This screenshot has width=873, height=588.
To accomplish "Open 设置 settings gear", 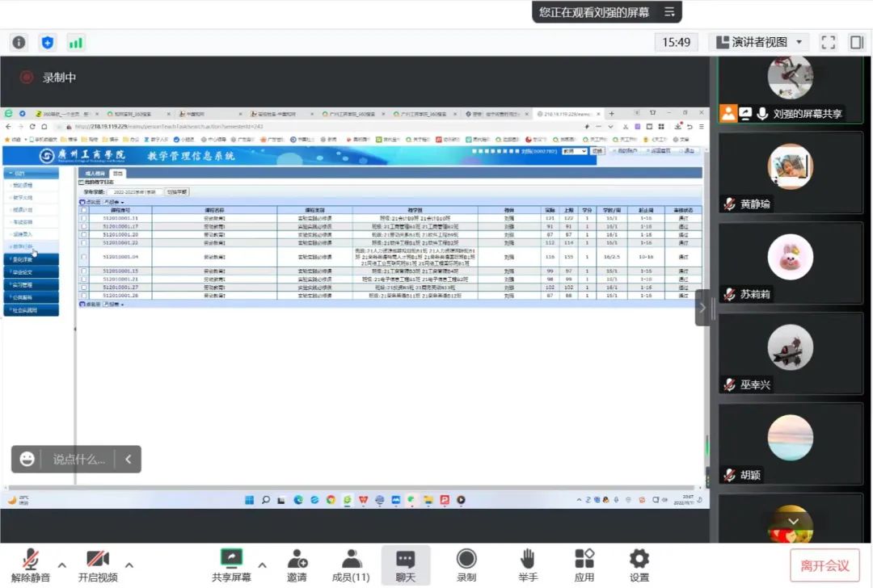I will [x=639, y=565].
